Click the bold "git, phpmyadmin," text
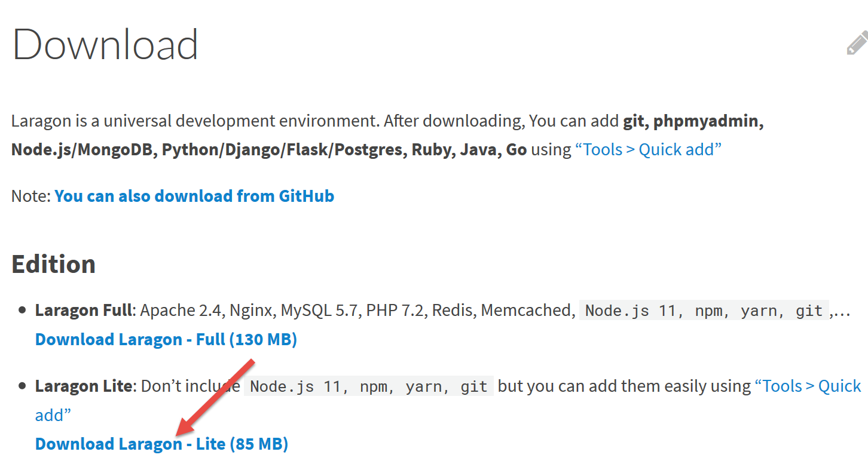The width and height of the screenshot is (868, 473). point(693,121)
